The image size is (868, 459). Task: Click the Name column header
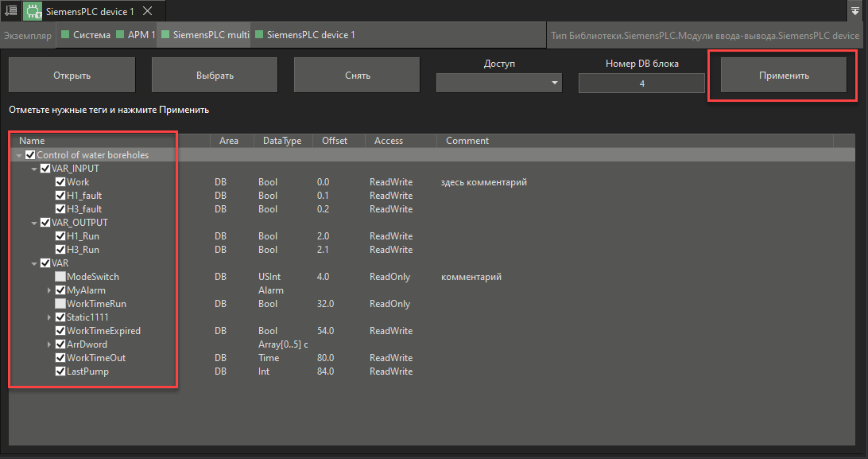coord(110,141)
